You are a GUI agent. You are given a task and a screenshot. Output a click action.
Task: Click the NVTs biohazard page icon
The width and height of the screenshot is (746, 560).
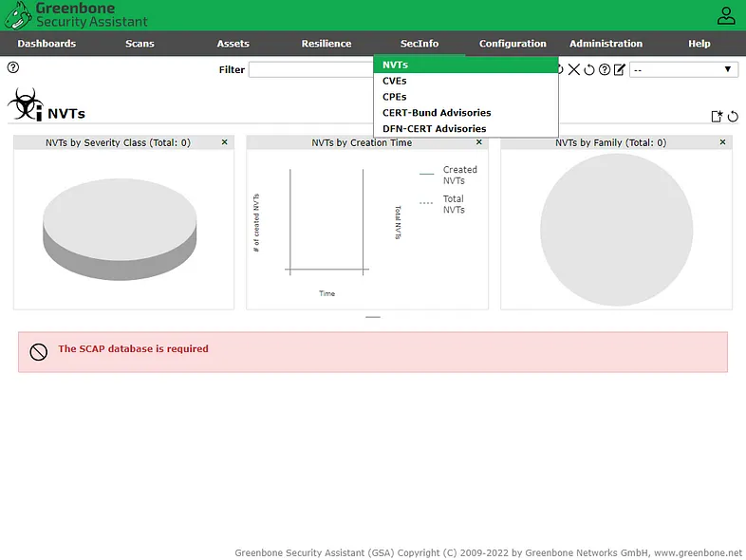coord(26,104)
